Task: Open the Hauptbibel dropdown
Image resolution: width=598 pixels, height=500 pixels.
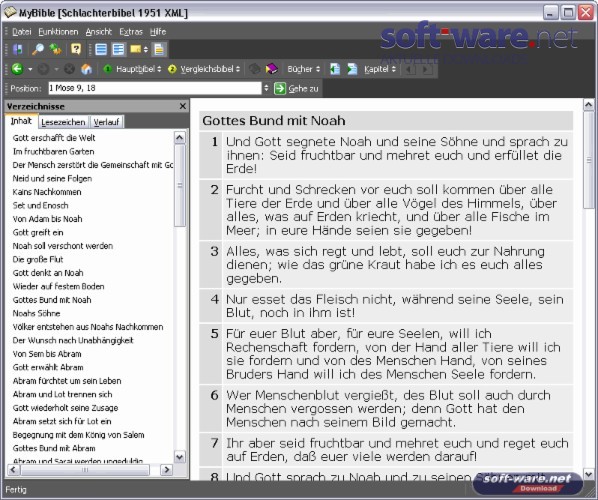Action: pyautogui.click(x=132, y=69)
